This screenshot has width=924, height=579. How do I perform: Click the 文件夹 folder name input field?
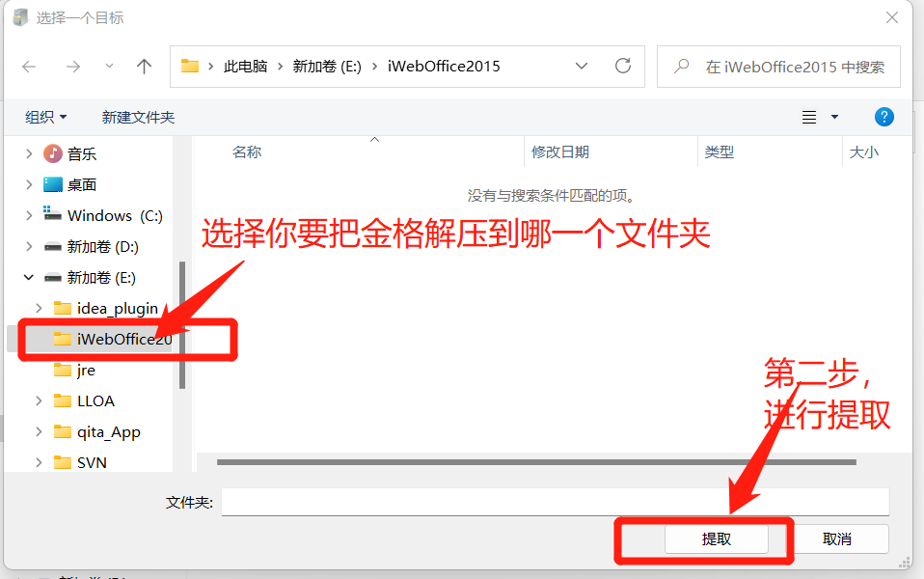click(x=555, y=502)
